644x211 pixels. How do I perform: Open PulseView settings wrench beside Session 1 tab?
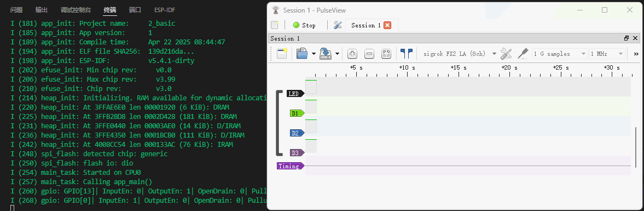click(338, 25)
